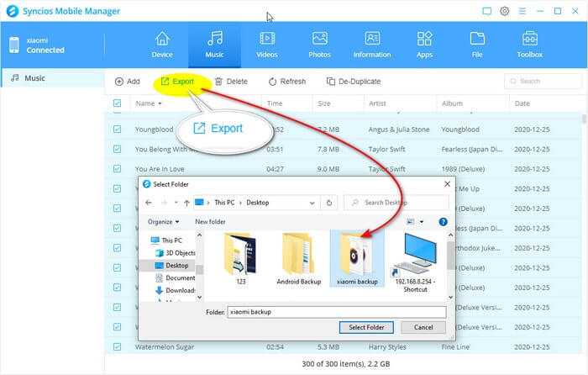Viewport: 588px width, 375px height.
Task: Click Desktop in the address path
Action: tap(258, 203)
